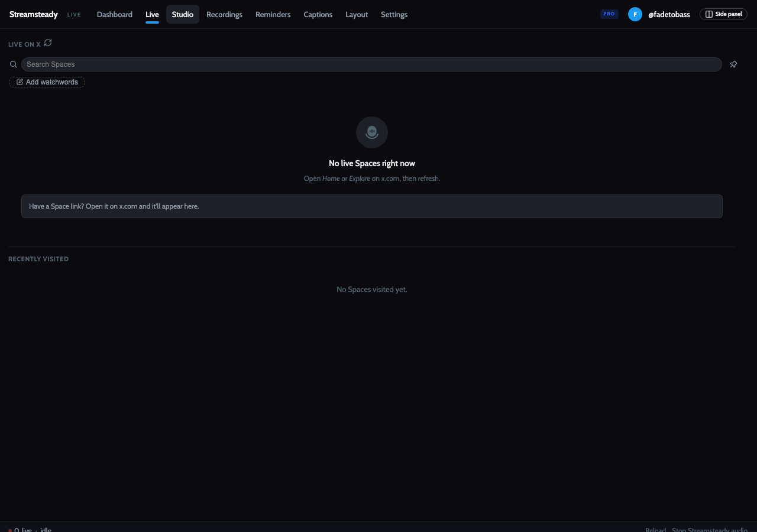The width and height of the screenshot is (757, 532).
Task: Open the Settings tab
Action: [x=394, y=14]
